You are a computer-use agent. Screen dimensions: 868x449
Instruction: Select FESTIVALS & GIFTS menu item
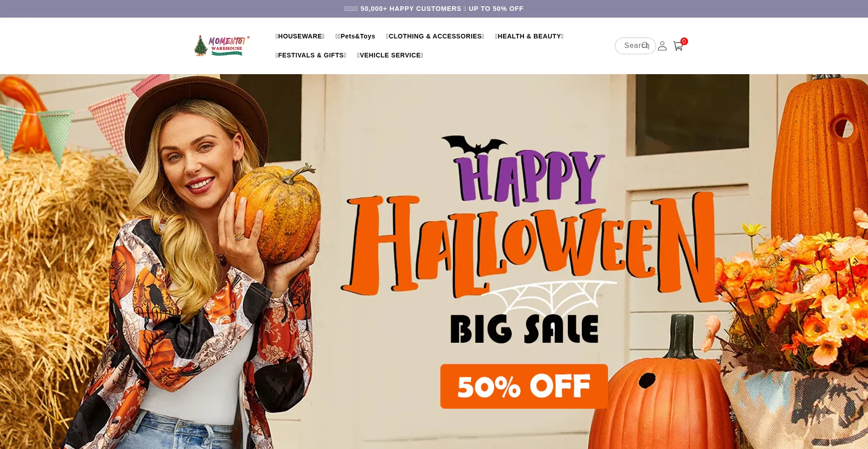coord(311,55)
